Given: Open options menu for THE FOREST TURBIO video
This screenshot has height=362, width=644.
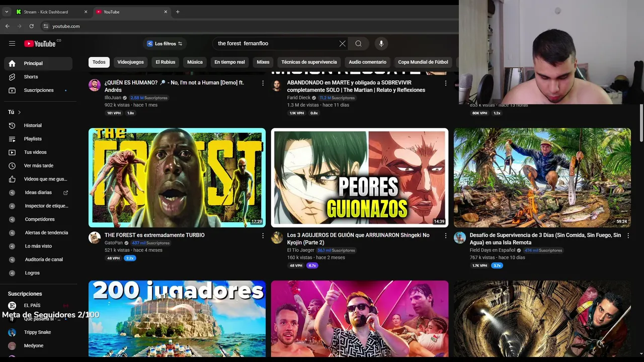Looking at the screenshot, I should point(263,235).
